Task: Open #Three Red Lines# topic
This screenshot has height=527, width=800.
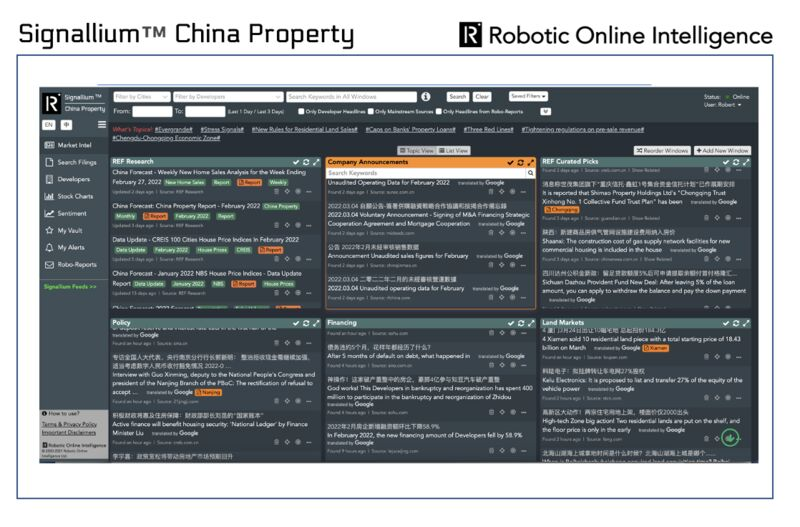Action: 488,130
